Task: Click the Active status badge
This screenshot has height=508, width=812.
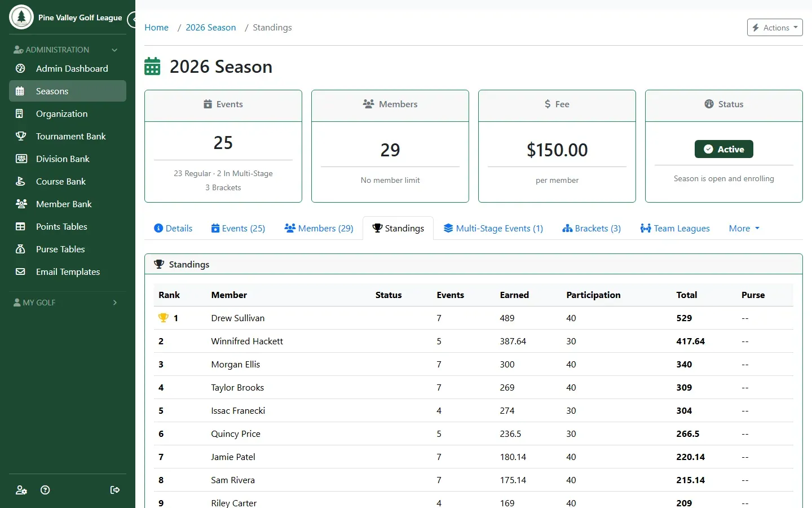Action: click(x=724, y=149)
